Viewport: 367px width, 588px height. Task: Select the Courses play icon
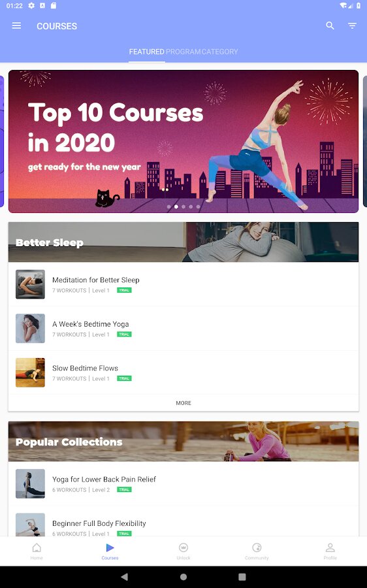[110, 548]
